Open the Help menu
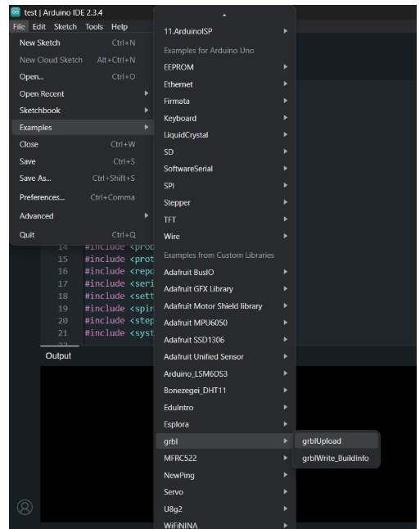The height and width of the screenshot is (529, 420). point(119,27)
